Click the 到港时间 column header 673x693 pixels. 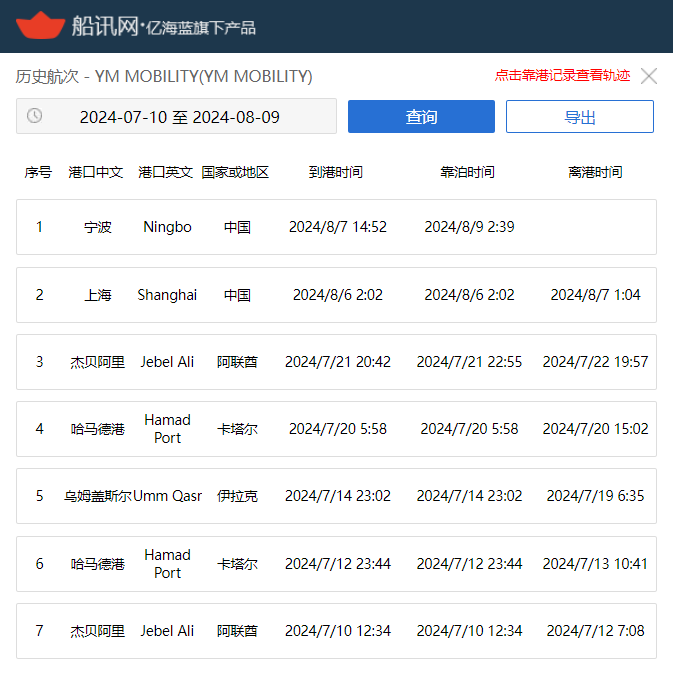pos(336,172)
